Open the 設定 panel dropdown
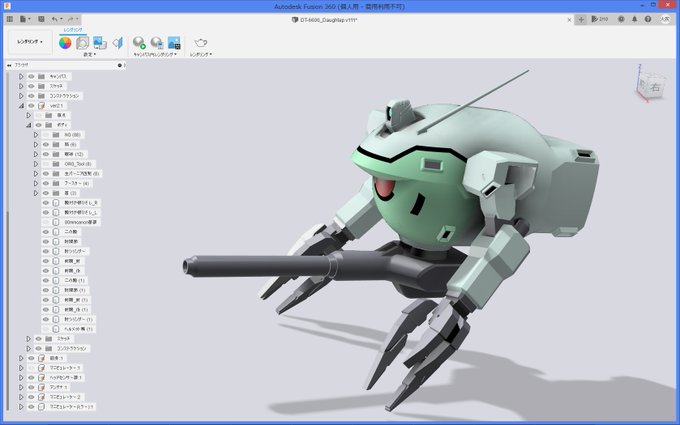Viewport: 680px width, 425px height. (x=90, y=55)
